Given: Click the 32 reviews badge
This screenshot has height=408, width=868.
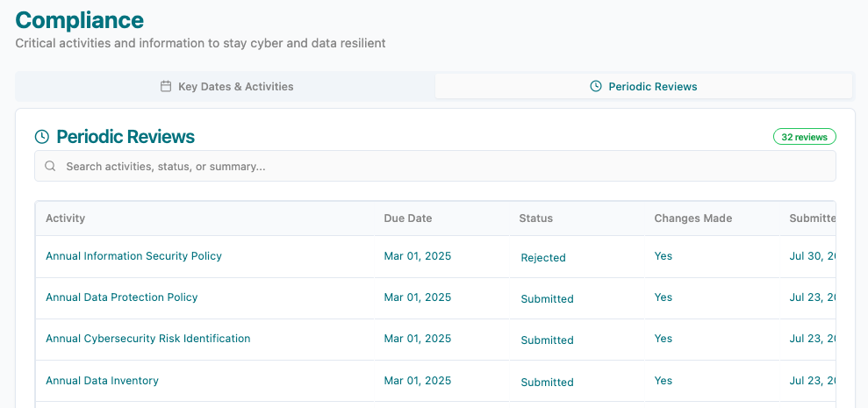Looking at the screenshot, I should tap(804, 137).
